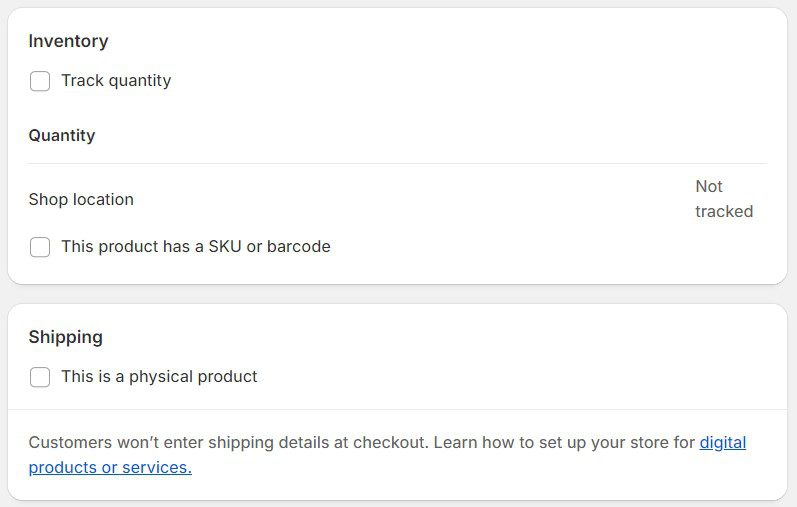797x507 pixels.
Task: Select the Shop location row label
Action: (81, 199)
